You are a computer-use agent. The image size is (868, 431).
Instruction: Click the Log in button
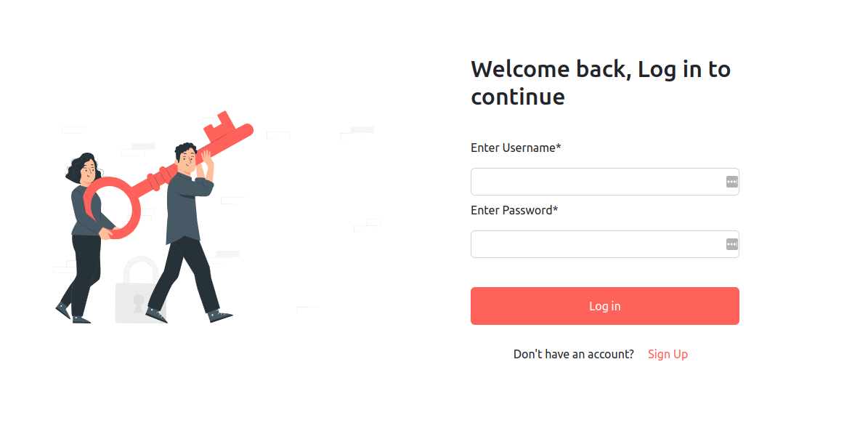pyautogui.click(x=604, y=306)
